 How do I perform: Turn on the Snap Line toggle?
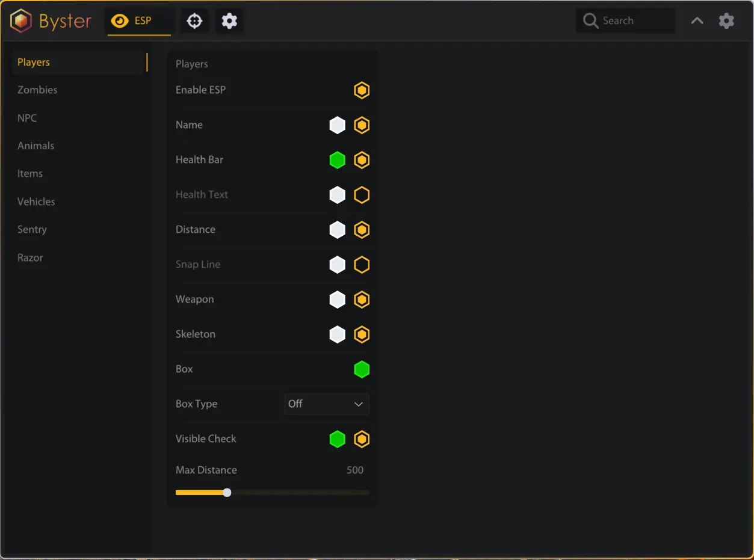click(x=362, y=265)
